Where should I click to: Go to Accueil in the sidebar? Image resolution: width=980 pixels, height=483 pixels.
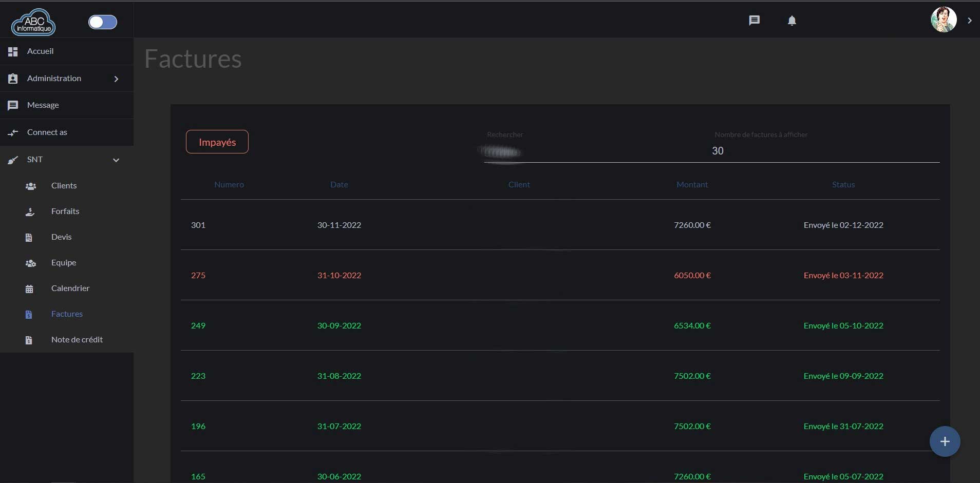[x=40, y=51]
